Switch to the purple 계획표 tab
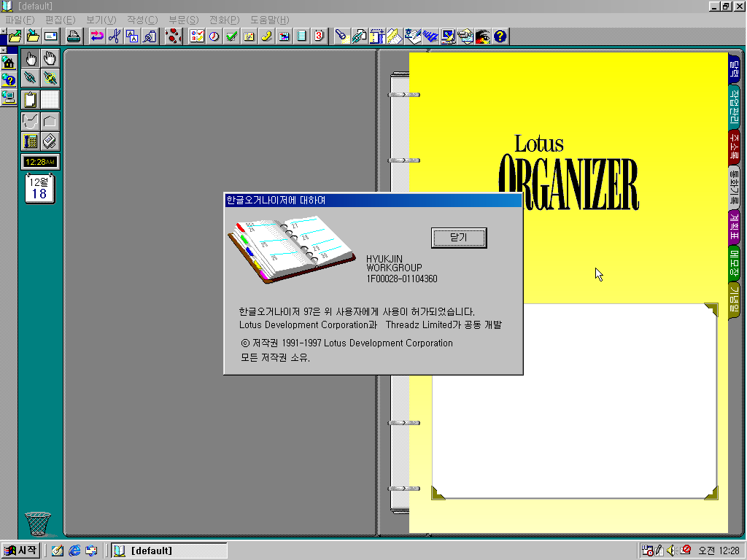Viewport: 747px width, 560px height. click(734, 227)
